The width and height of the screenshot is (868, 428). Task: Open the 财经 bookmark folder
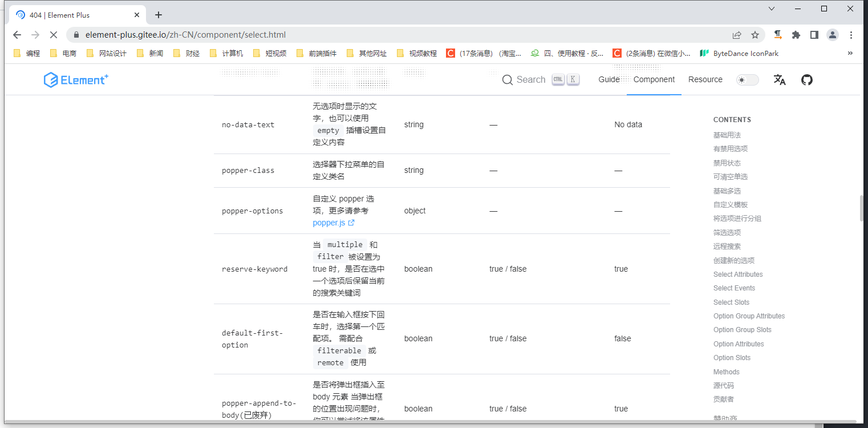[x=186, y=53]
